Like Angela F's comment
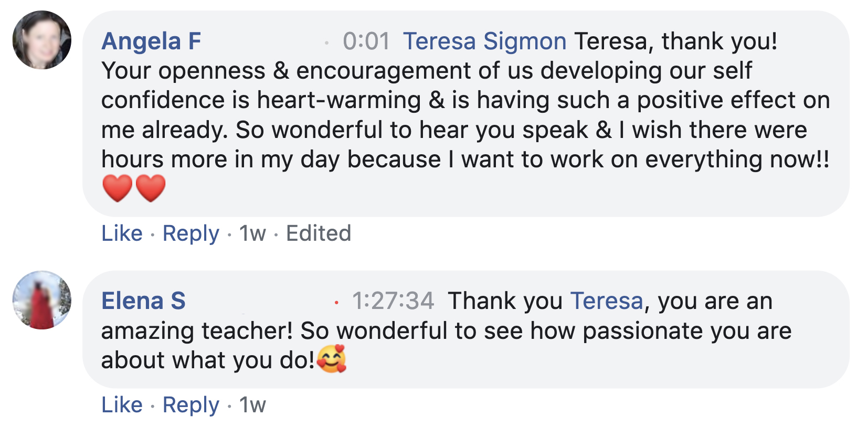Screen dimensions: 868x427 [122, 233]
